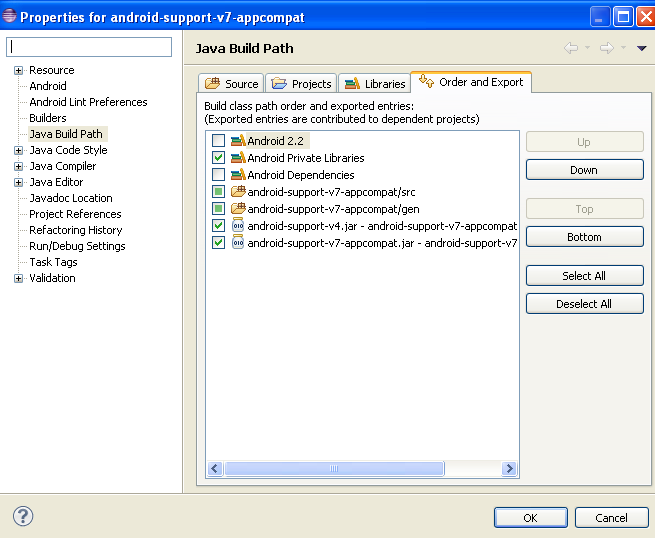Click the Deselect All button
The height and width of the screenshot is (538, 655).
point(584,304)
